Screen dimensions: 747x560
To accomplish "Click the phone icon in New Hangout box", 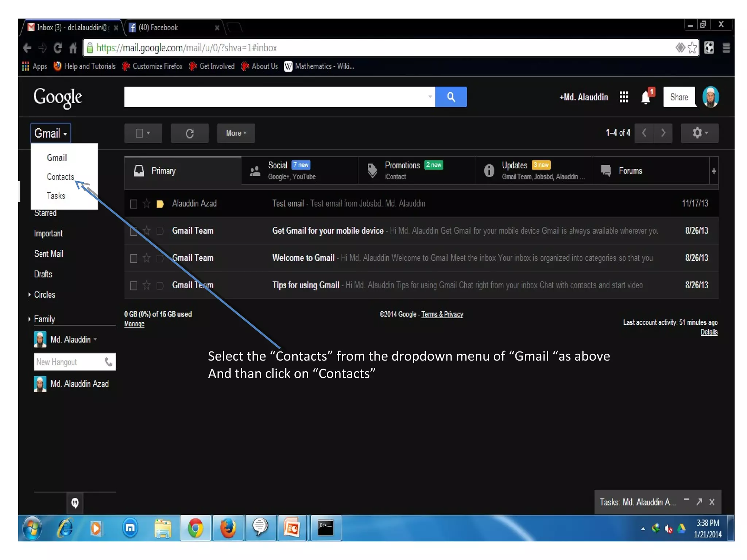I will click(x=108, y=362).
